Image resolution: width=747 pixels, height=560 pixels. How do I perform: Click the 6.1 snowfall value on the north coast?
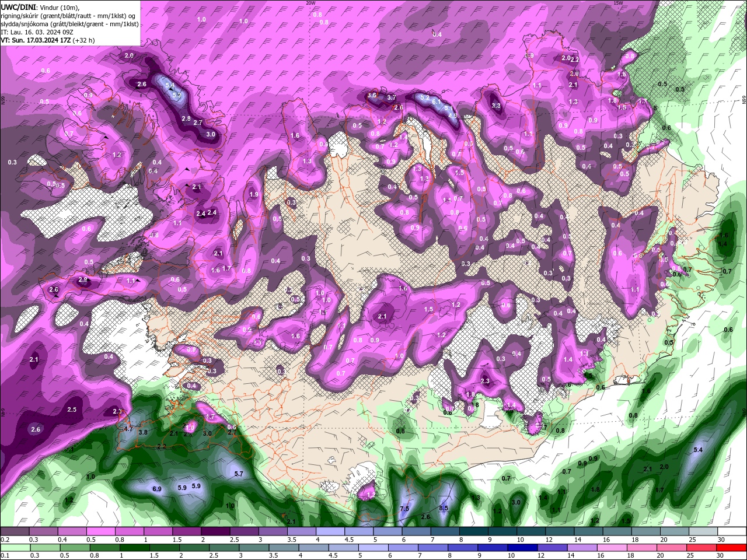(437, 101)
